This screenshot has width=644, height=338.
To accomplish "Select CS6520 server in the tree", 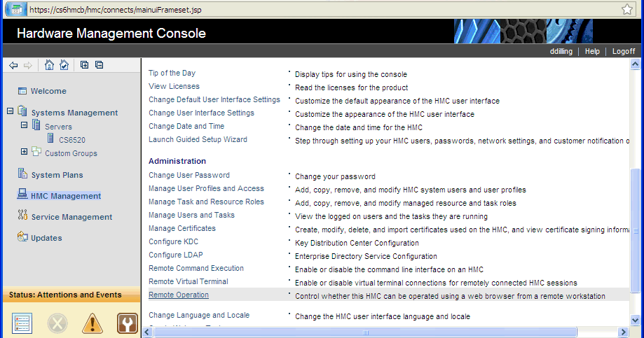I will click(72, 140).
